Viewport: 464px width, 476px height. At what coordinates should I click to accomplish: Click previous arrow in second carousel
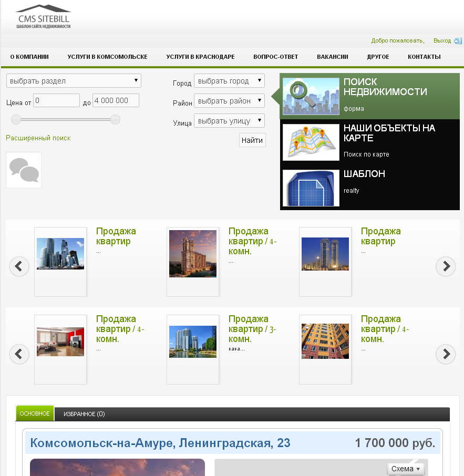(x=19, y=354)
